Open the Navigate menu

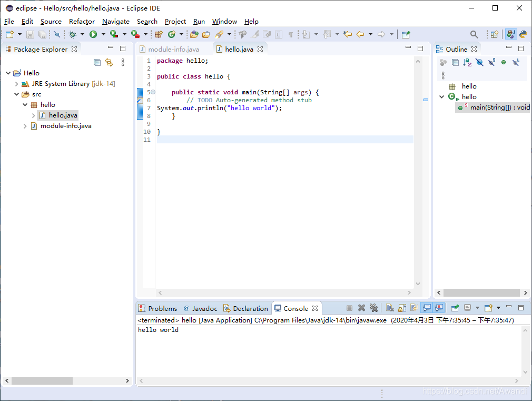pos(116,22)
